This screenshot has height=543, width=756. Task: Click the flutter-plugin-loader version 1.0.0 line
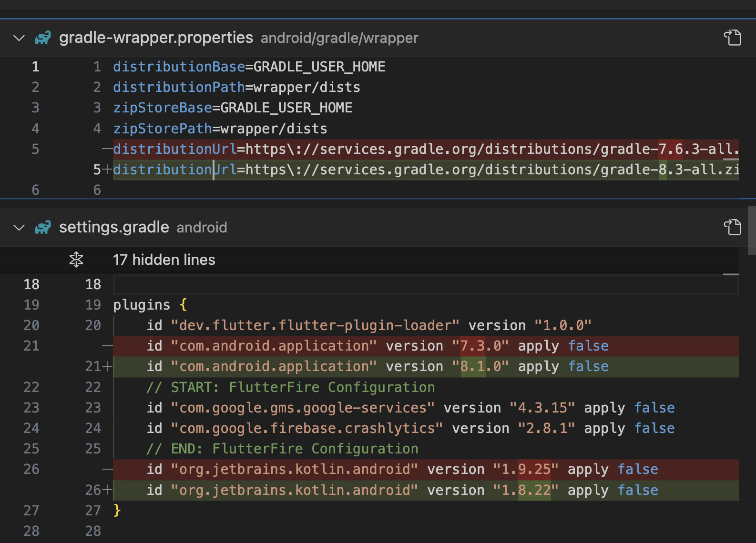369,325
